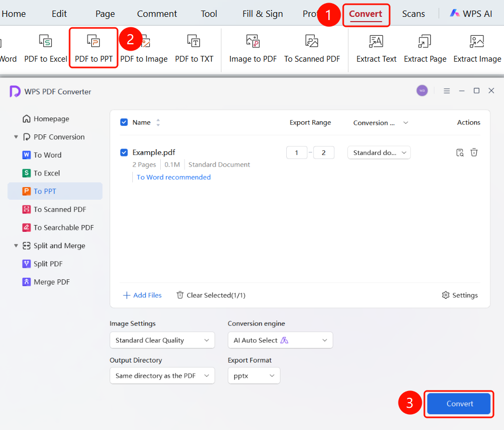Follow the To Word recommended link

[x=173, y=177]
